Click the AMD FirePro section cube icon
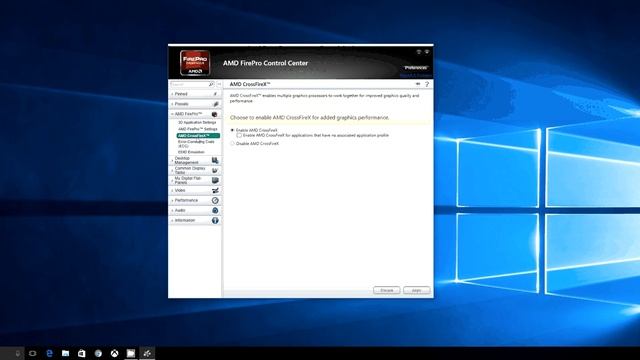 (215, 114)
